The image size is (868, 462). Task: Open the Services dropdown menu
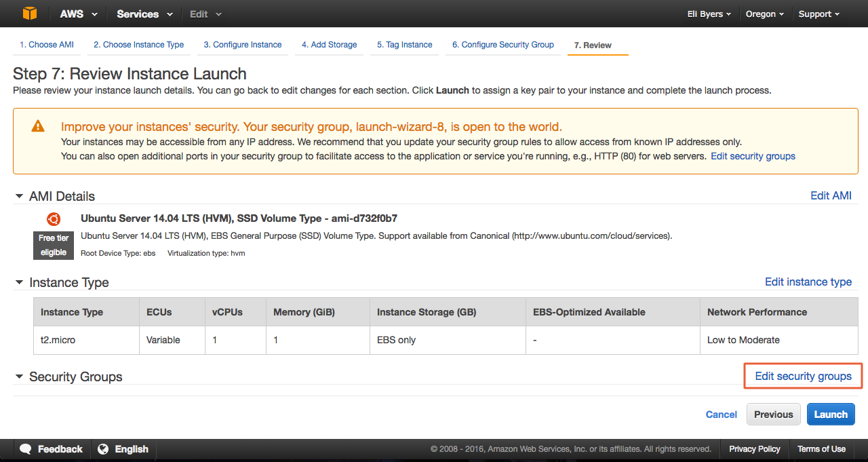point(144,14)
